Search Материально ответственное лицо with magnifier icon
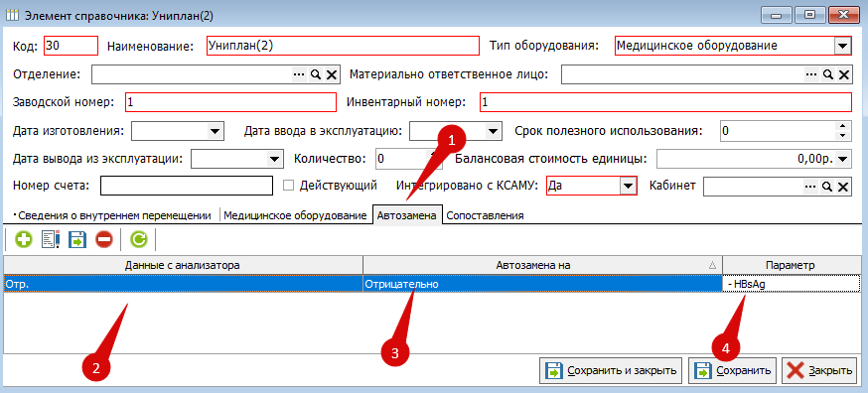This screenshot has height=393, width=868. (x=827, y=74)
